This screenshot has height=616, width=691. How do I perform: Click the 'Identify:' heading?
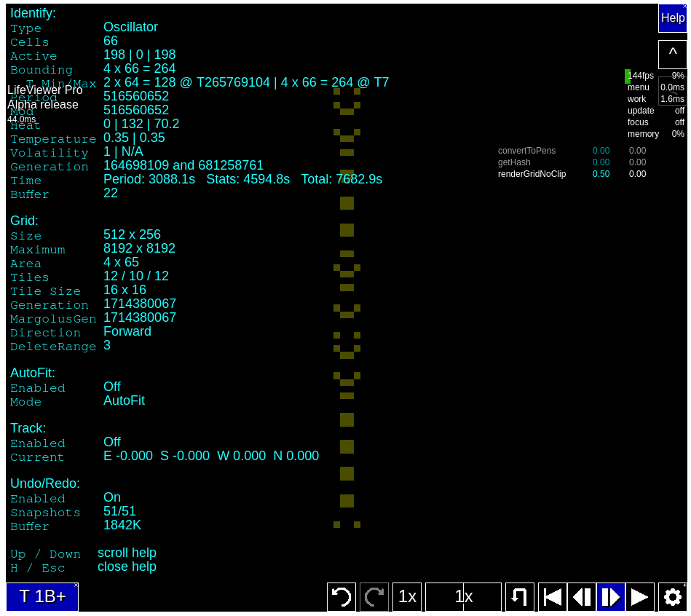tap(33, 13)
